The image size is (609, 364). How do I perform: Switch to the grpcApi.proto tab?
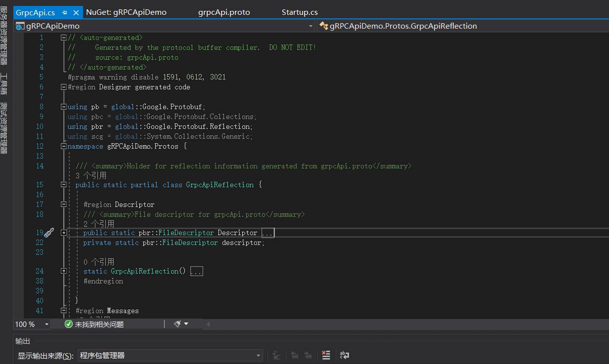pos(224,12)
